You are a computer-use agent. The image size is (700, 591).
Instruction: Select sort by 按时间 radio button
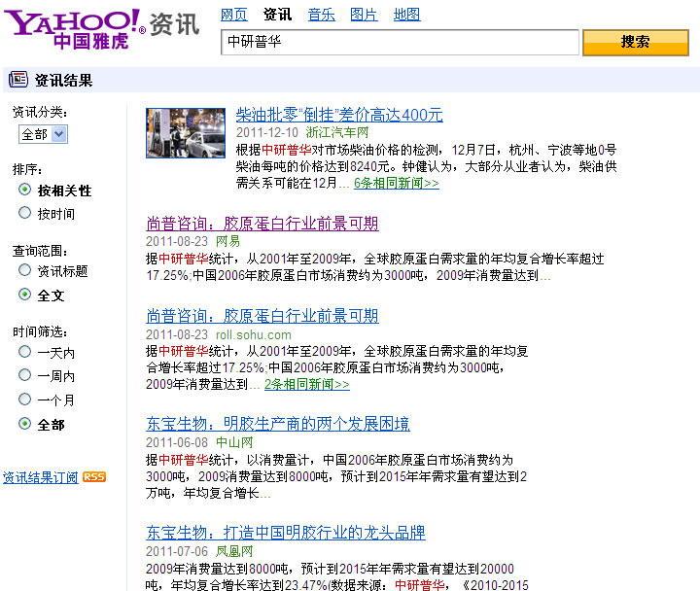[x=24, y=214]
